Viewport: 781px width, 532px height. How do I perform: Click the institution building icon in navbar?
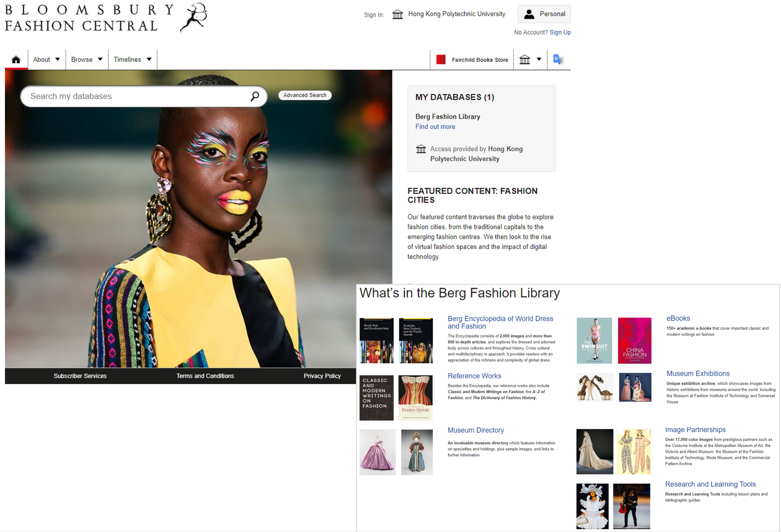(x=525, y=60)
